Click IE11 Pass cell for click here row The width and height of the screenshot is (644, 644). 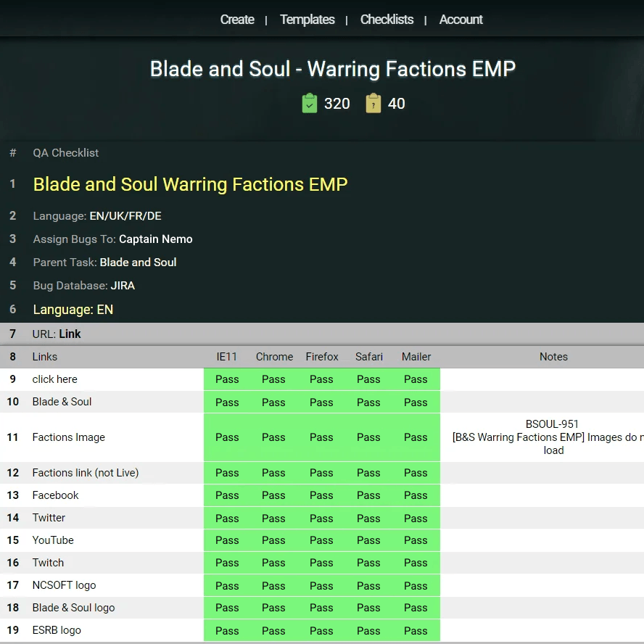(227, 379)
